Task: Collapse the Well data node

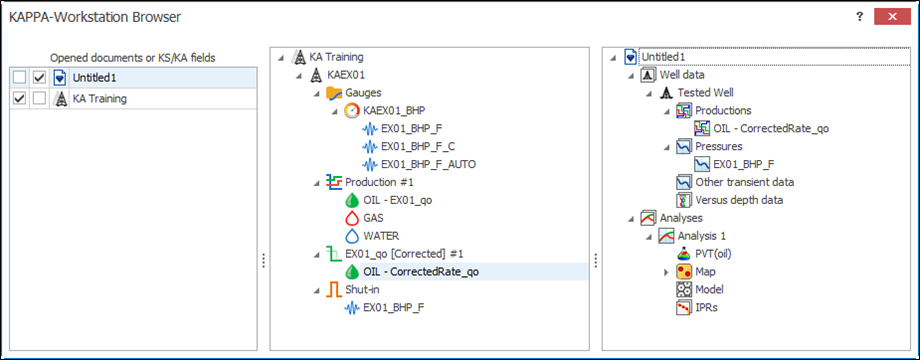Action: pos(631,75)
